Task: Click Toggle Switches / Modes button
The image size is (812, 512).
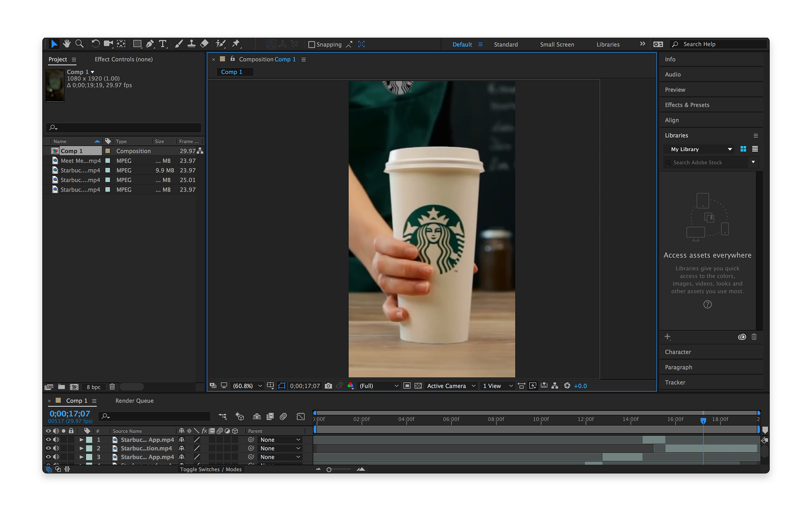Action: (x=211, y=469)
